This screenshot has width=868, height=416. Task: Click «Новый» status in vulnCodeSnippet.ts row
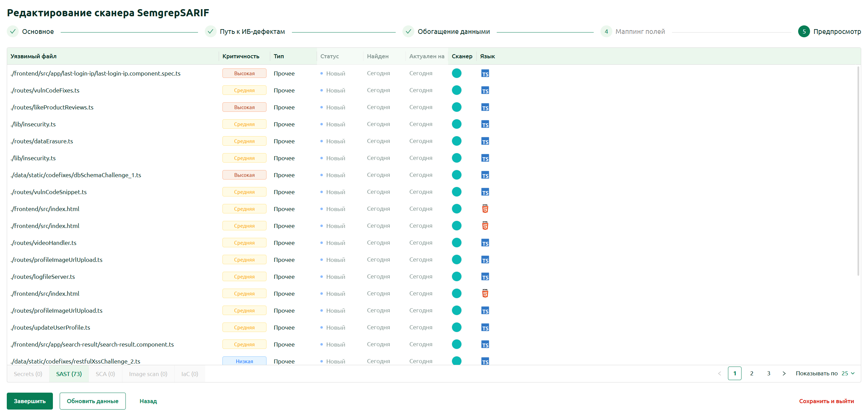[x=333, y=192]
